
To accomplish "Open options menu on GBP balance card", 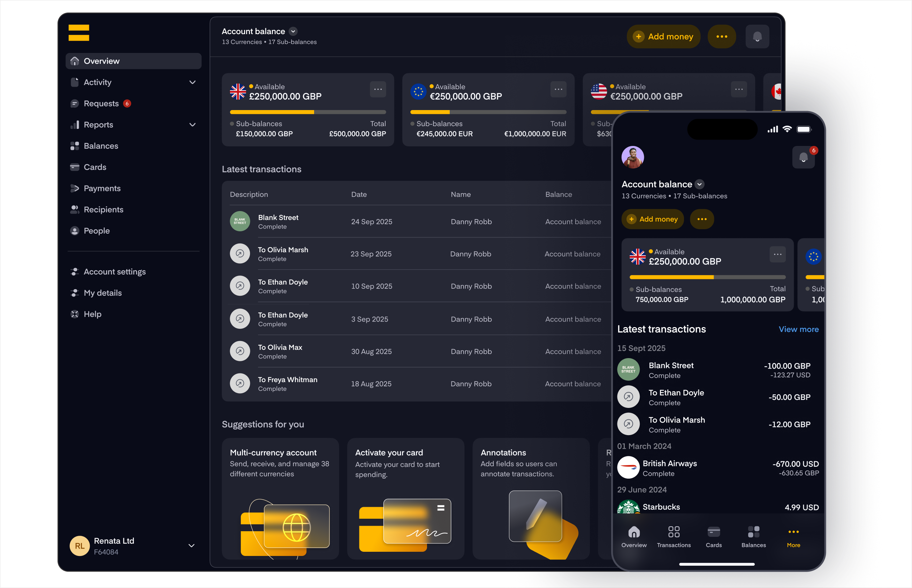I will click(378, 89).
